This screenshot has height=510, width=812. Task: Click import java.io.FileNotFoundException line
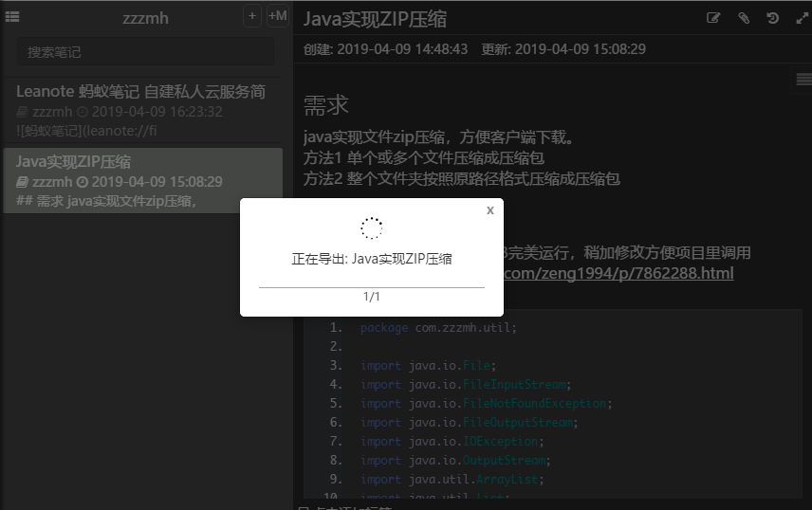[x=487, y=403]
